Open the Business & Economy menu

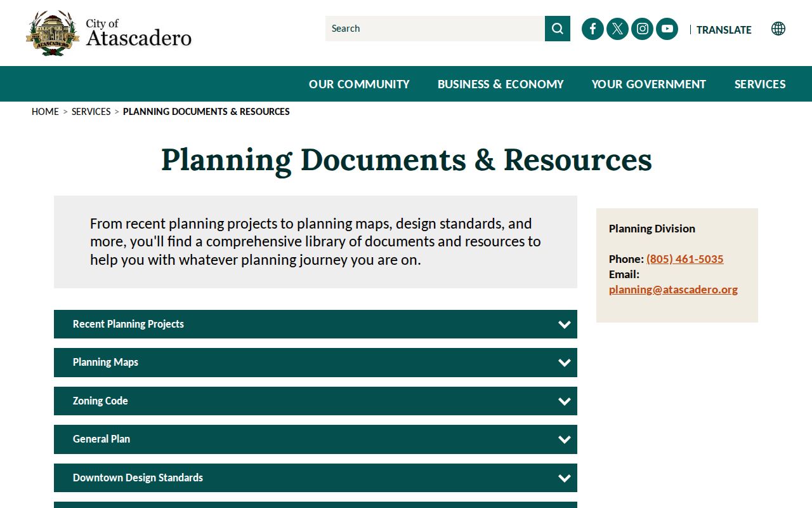[x=501, y=84]
